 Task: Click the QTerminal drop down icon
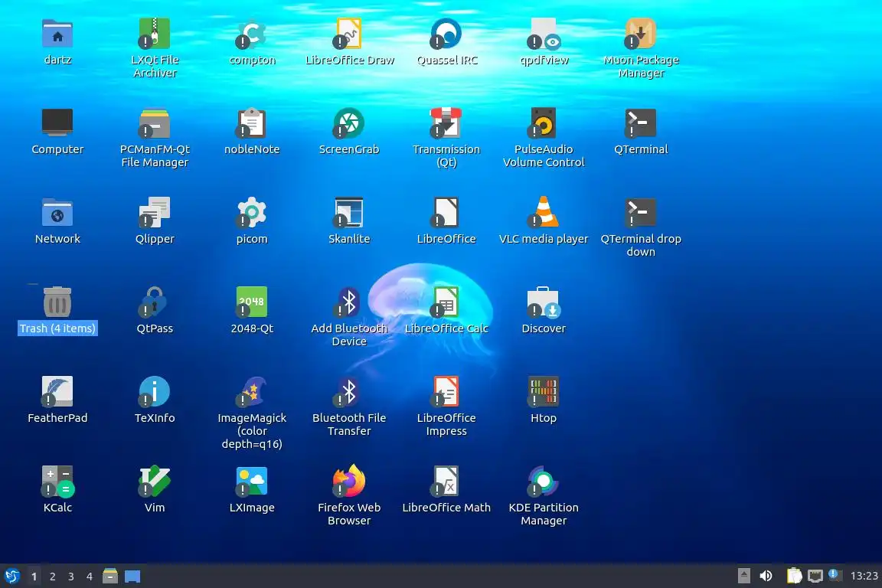(642, 213)
